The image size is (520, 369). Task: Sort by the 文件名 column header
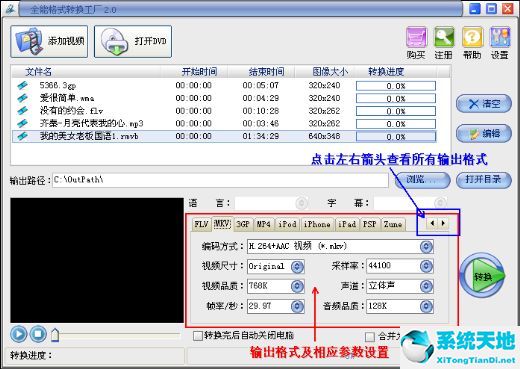[87, 72]
